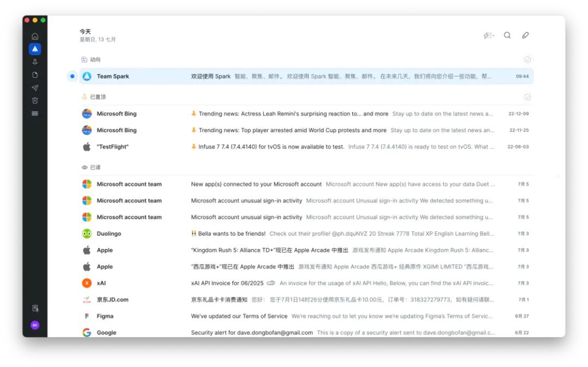Click the eye icon next to 已读
The image size is (588, 367).
click(x=84, y=168)
